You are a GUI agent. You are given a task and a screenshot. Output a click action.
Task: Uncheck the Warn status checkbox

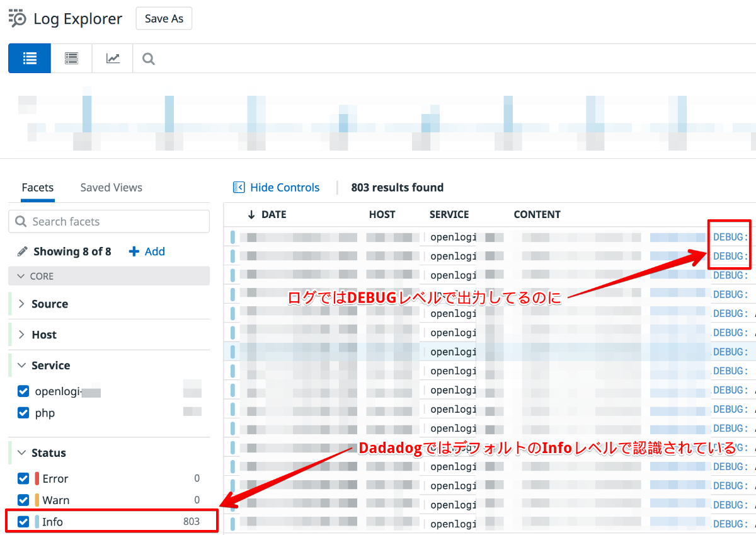coord(23,500)
